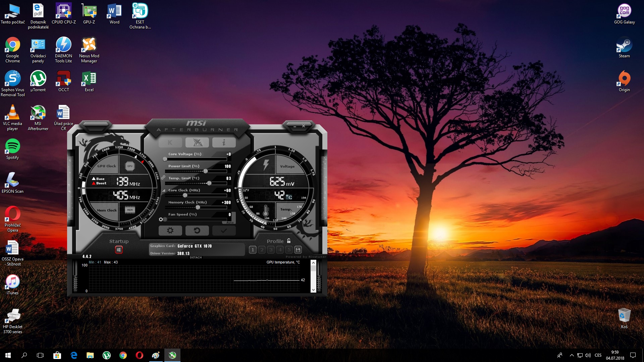
Task: Show hidden system tray icons chevron
Action: (572, 355)
